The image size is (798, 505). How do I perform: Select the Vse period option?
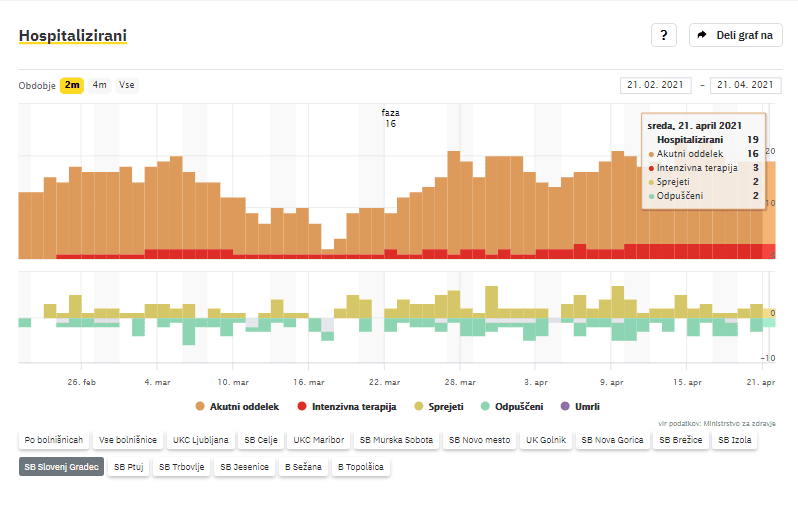pyautogui.click(x=127, y=85)
